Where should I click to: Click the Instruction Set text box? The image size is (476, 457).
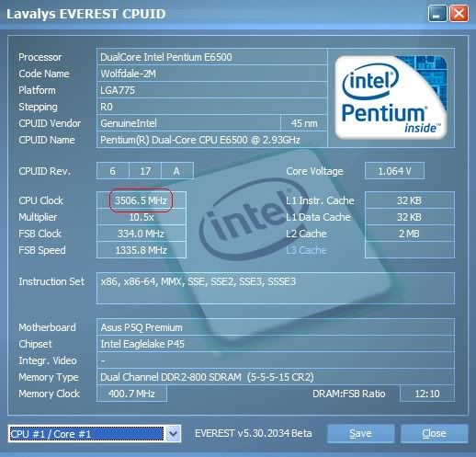click(x=276, y=288)
